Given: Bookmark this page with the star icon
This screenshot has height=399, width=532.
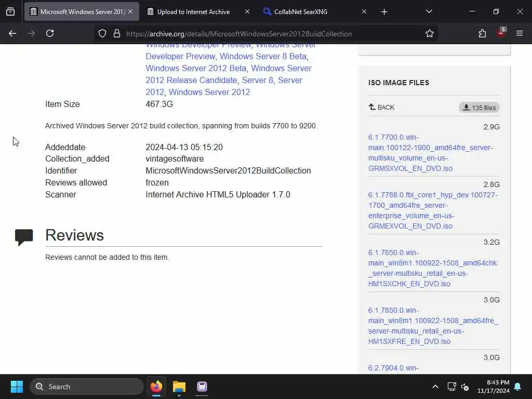Looking at the screenshot, I should click(430, 33).
